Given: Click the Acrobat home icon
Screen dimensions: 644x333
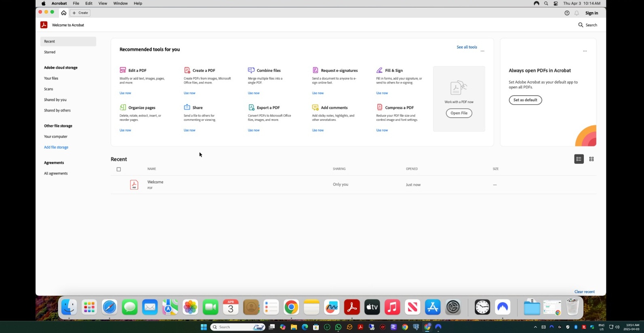Looking at the screenshot, I should pyautogui.click(x=63, y=13).
